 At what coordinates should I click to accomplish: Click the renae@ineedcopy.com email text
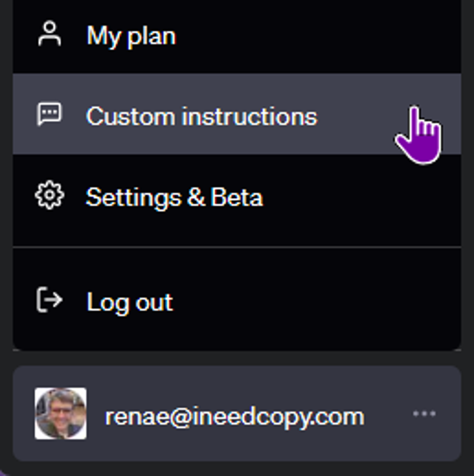[234, 416]
